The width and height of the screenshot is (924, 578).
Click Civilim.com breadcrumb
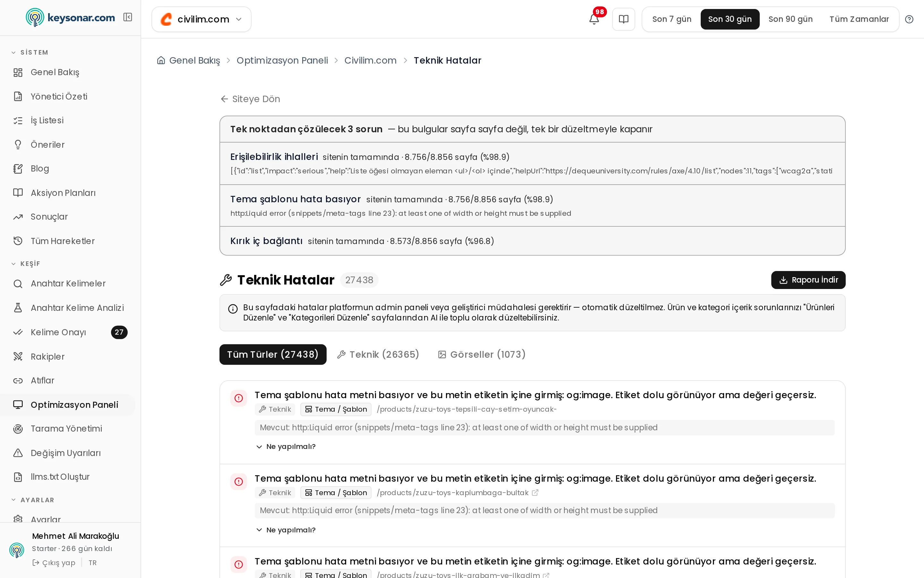pos(370,60)
